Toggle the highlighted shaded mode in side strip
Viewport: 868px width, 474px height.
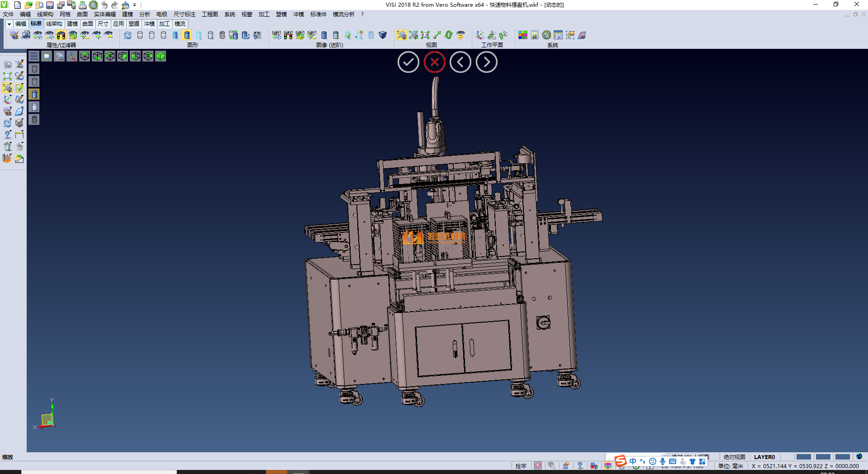34,94
